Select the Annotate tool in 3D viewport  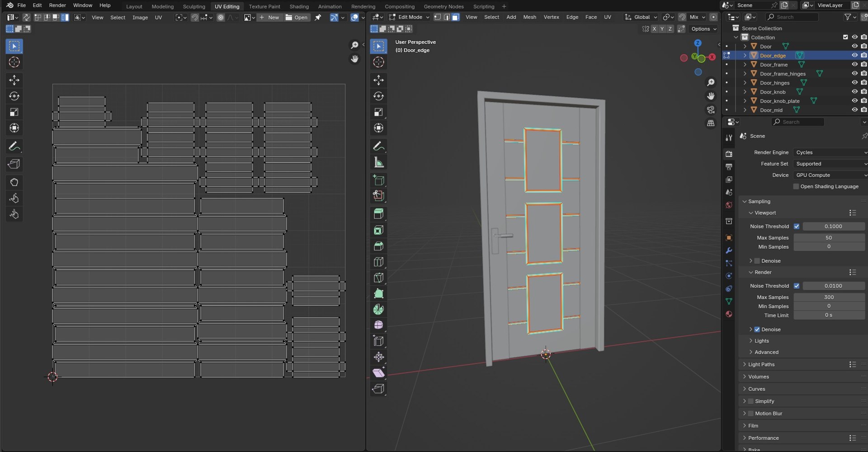coord(378,146)
